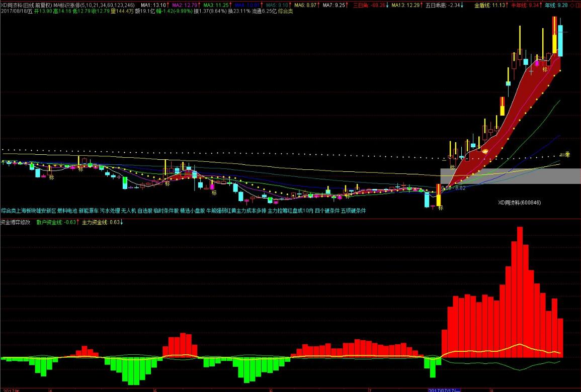The image size is (581, 392).
Task: Click the 主力控筹红盘或10内 tag
Action: click(291, 211)
